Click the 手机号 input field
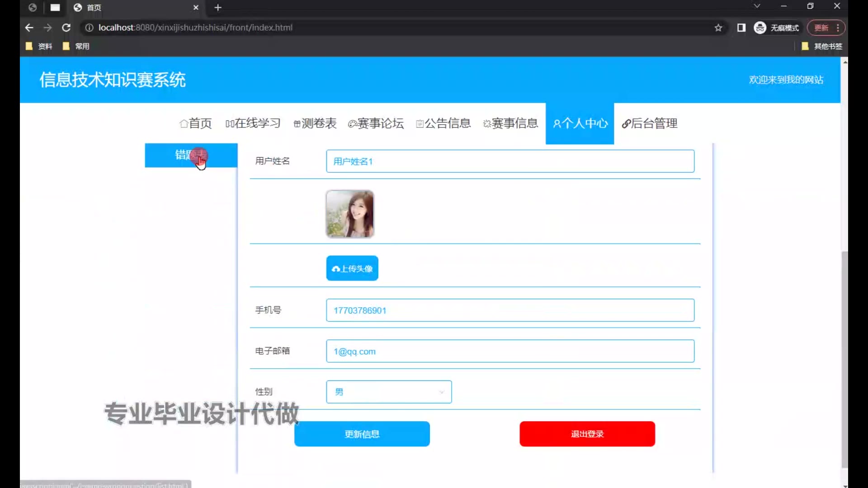The width and height of the screenshot is (868, 488). tap(510, 310)
